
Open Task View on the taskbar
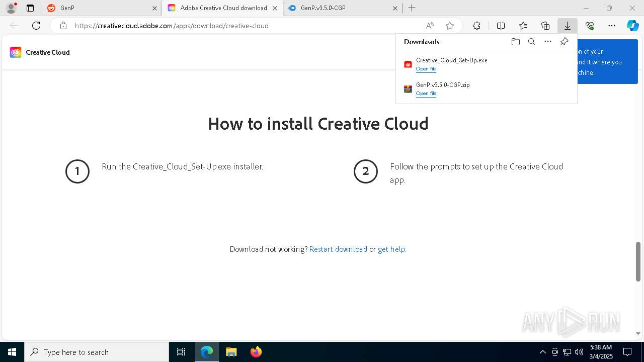181,352
